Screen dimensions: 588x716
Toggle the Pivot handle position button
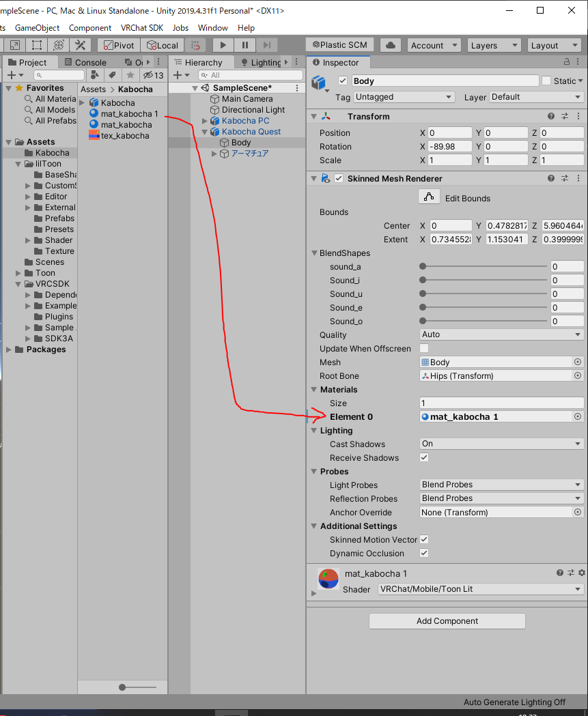pyautogui.click(x=118, y=45)
